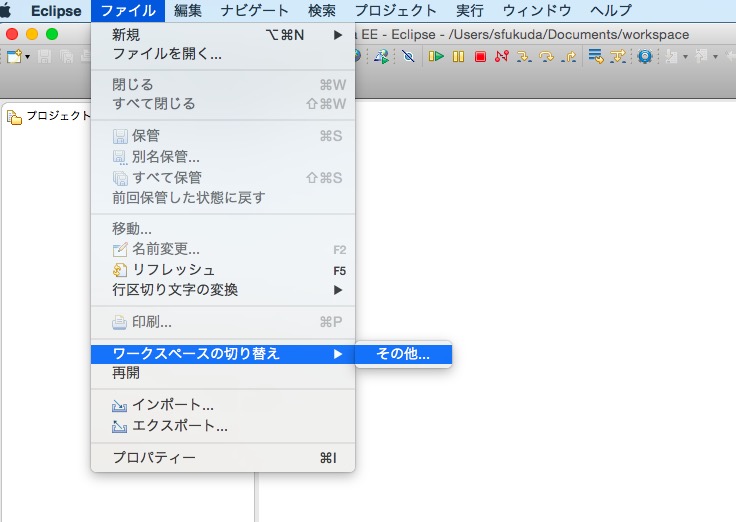Open the ファイル menu

(128, 10)
